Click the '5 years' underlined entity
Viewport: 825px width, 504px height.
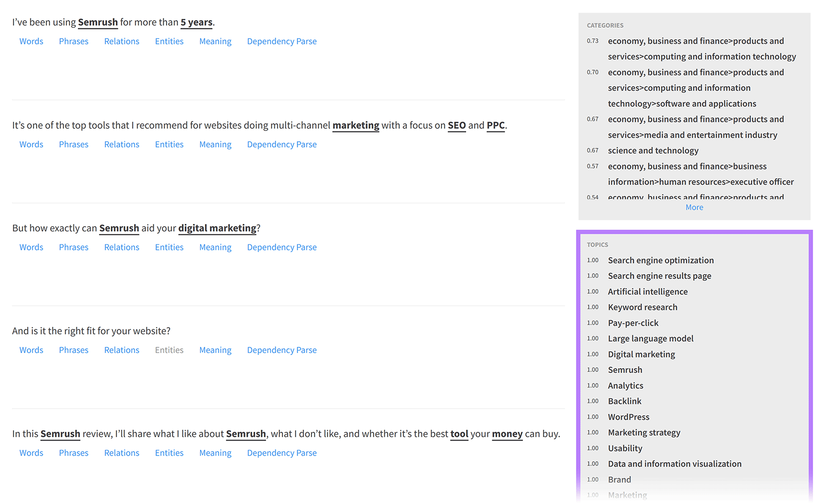[x=196, y=22]
